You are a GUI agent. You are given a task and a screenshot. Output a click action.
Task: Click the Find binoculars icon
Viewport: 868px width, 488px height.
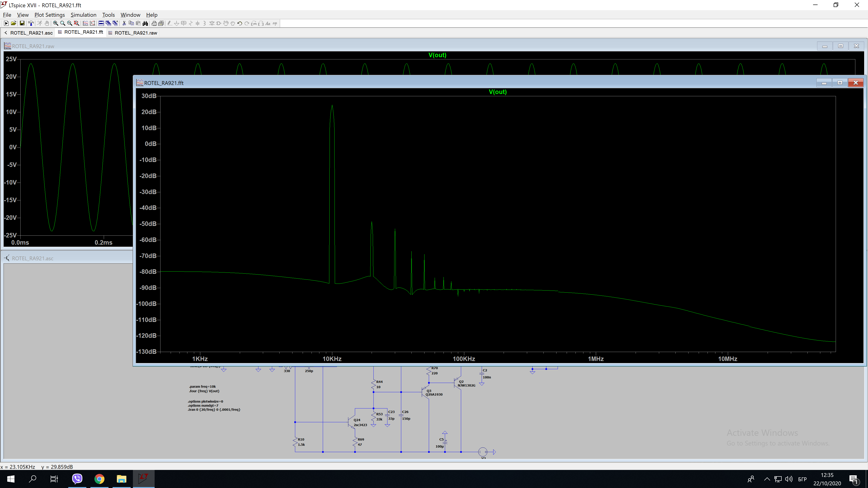[x=145, y=23]
